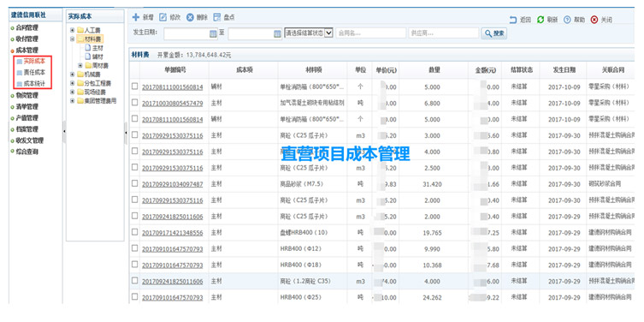Click the 新增 (add) plus icon

coord(135,17)
